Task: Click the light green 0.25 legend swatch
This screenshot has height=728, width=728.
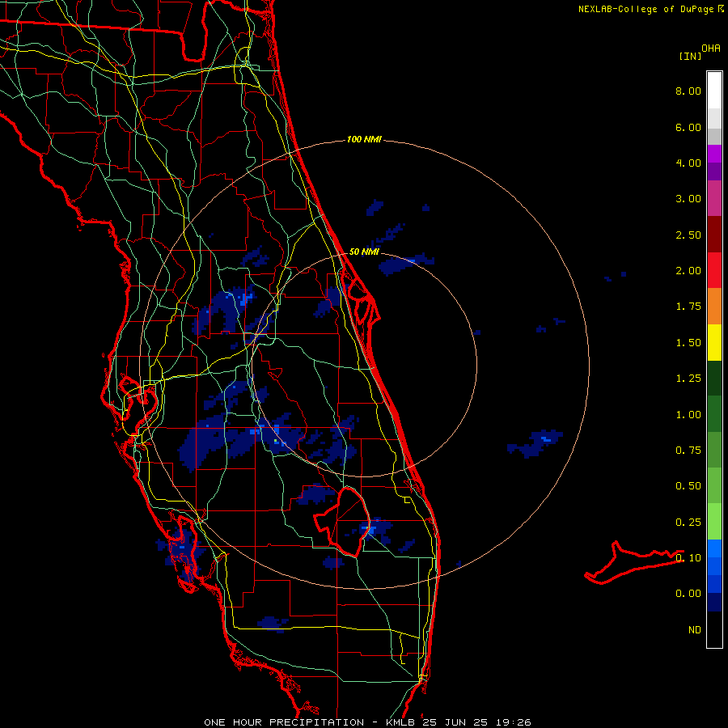Action: point(714,522)
